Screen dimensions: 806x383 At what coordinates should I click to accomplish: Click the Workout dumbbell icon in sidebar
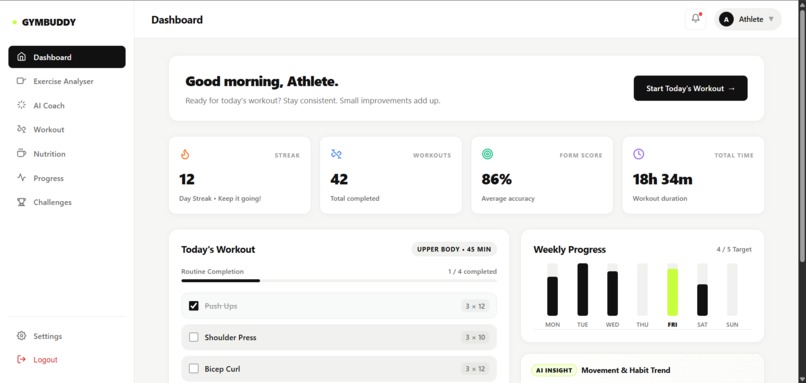(x=21, y=129)
